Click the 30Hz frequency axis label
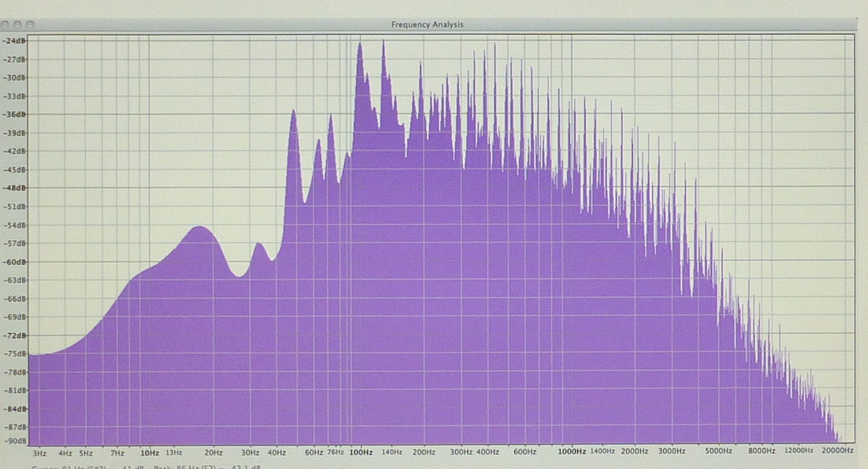 click(250, 452)
